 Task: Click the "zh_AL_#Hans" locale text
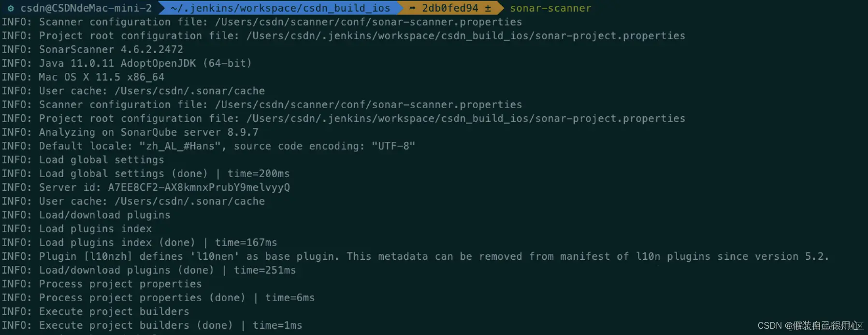(x=180, y=146)
